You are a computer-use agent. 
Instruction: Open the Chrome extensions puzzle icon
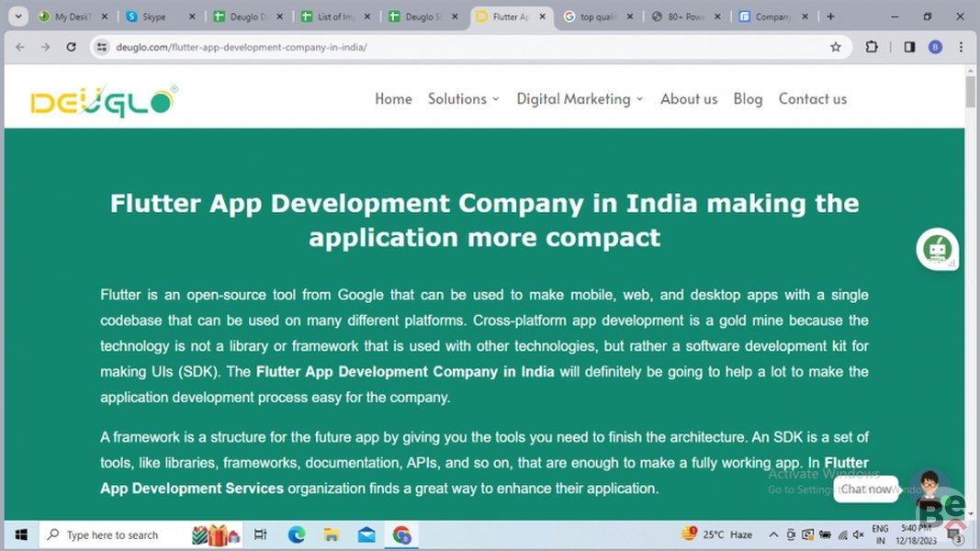[872, 47]
